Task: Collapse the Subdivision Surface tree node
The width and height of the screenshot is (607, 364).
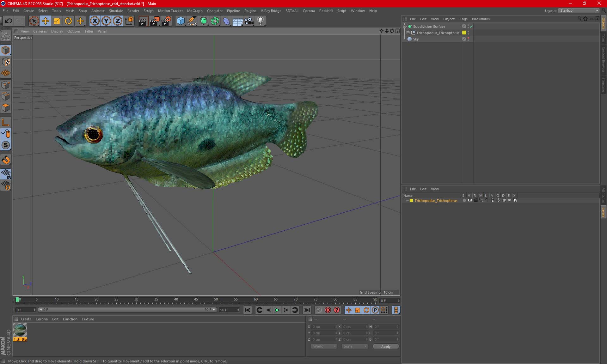Action: click(x=404, y=27)
